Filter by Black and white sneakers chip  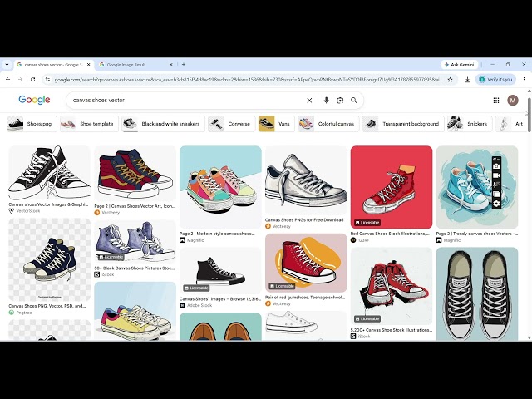coord(163,124)
